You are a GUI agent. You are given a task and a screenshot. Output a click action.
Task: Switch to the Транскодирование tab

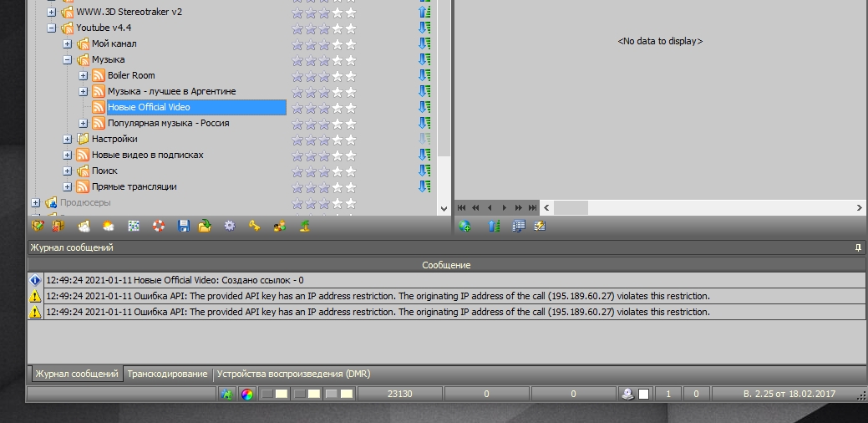click(167, 374)
